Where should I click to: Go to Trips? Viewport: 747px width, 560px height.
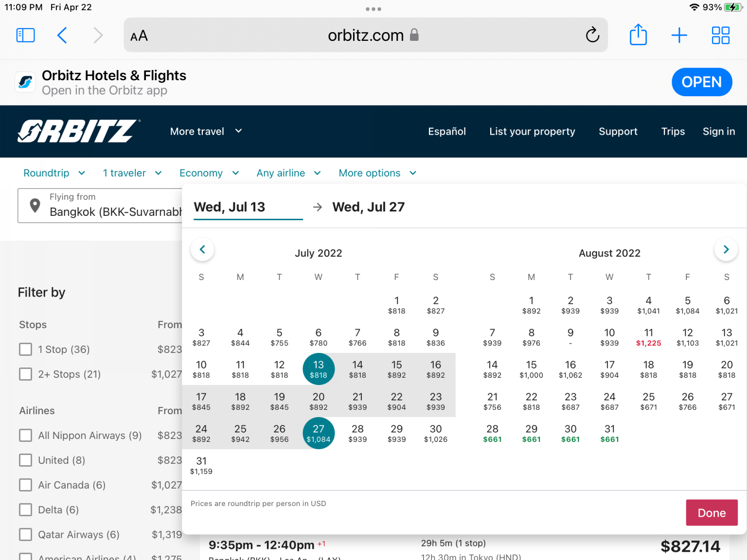pyautogui.click(x=673, y=131)
